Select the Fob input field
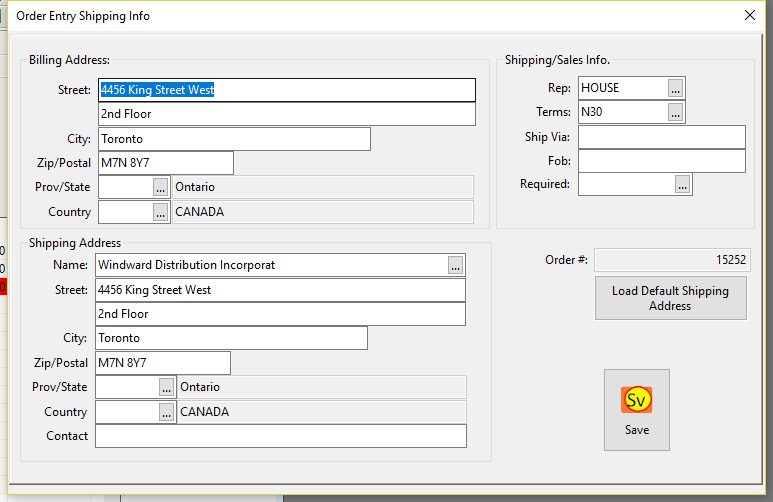 point(661,160)
